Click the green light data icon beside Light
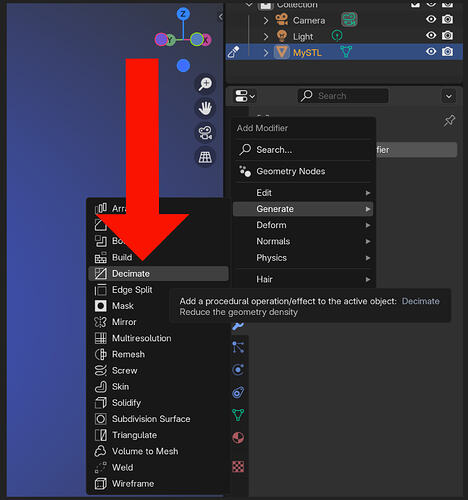The height and width of the screenshot is (500, 468). pyautogui.click(x=337, y=35)
